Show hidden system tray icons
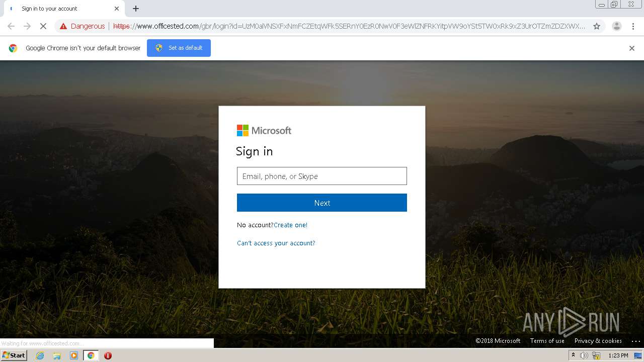Image resolution: width=644 pixels, height=362 pixels. tap(573, 355)
